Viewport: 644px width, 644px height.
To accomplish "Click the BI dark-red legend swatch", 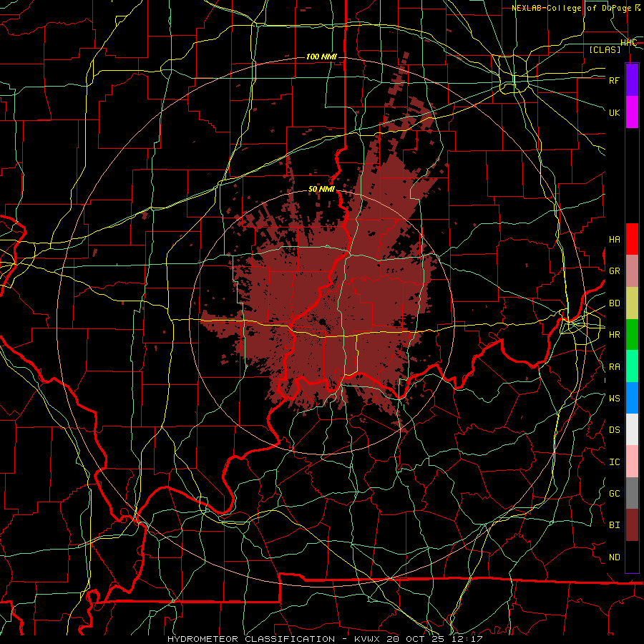I will click(x=632, y=525).
